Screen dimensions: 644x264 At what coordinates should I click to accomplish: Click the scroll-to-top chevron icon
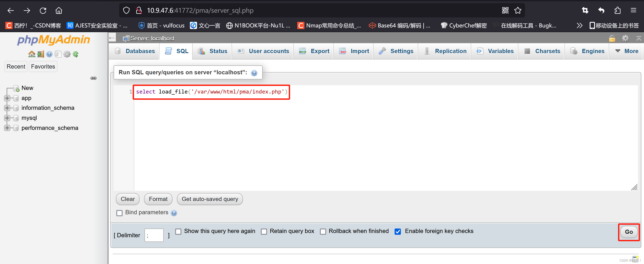tap(639, 38)
